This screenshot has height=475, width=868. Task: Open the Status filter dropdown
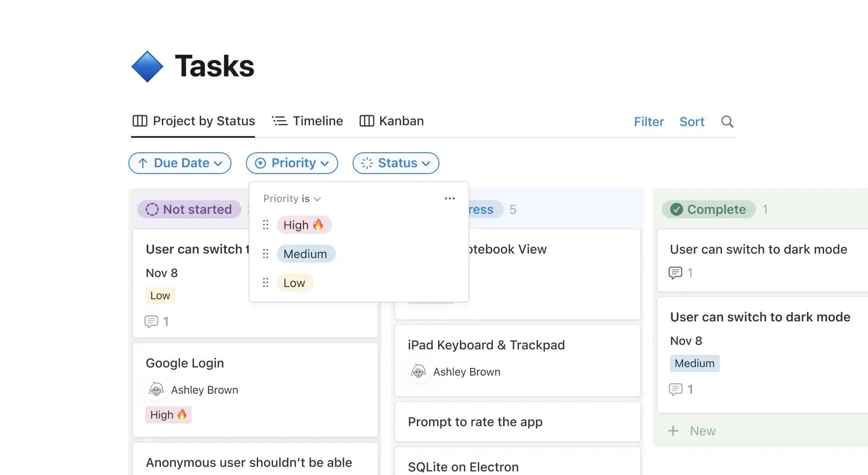396,163
